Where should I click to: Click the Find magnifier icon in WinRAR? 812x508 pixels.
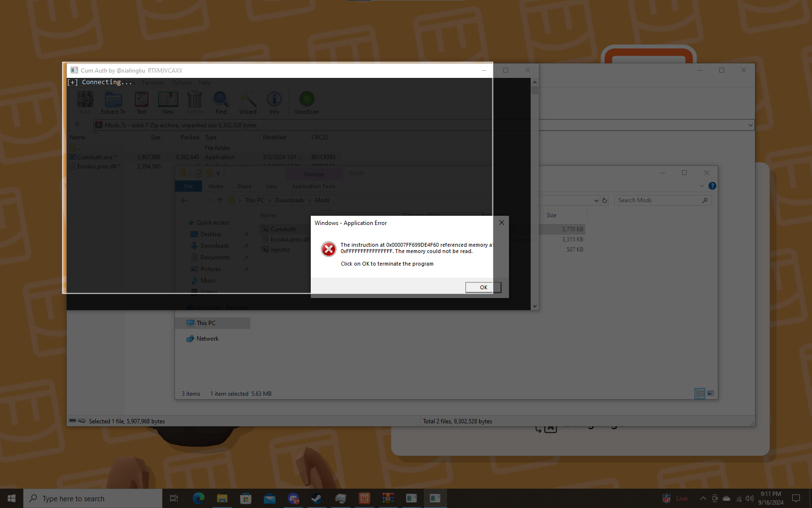[221, 103]
